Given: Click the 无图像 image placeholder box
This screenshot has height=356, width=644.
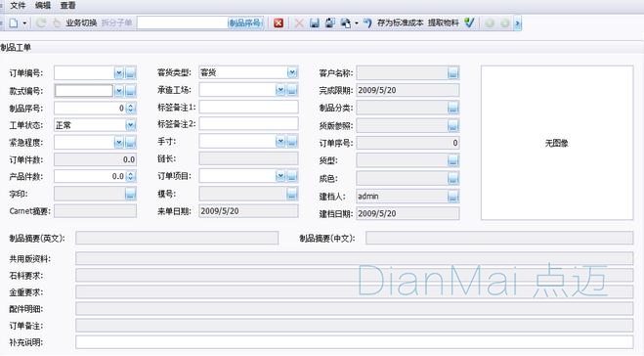Looking at the screenshot, I should point(557,143).
